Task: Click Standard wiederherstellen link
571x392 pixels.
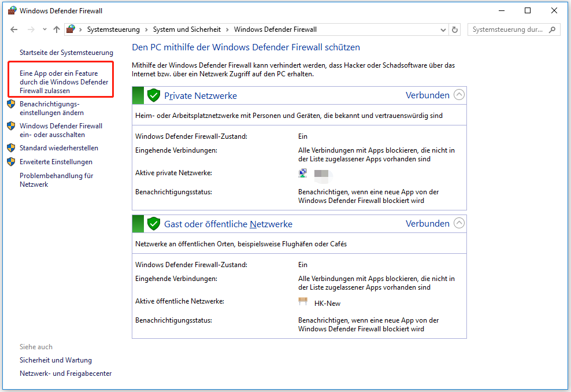Action: point(59,148)
